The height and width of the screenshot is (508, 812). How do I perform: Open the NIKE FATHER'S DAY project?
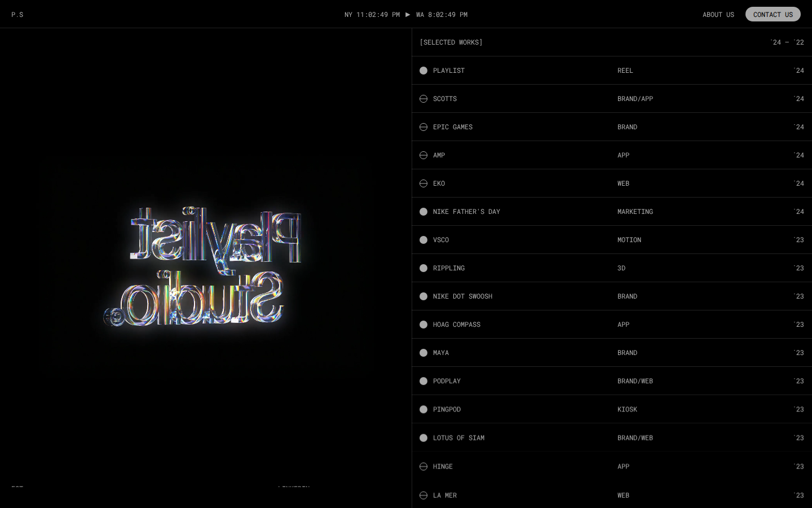pos(612,212)
